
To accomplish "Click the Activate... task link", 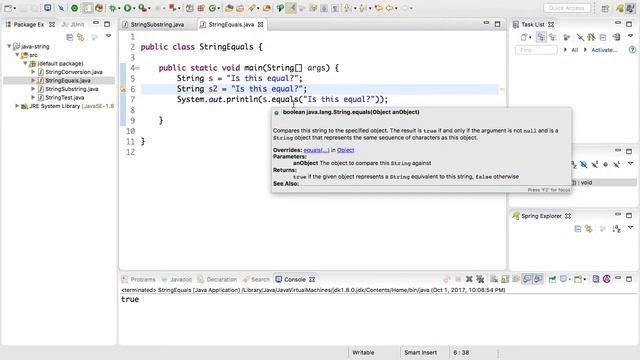I will pos(604,50).
